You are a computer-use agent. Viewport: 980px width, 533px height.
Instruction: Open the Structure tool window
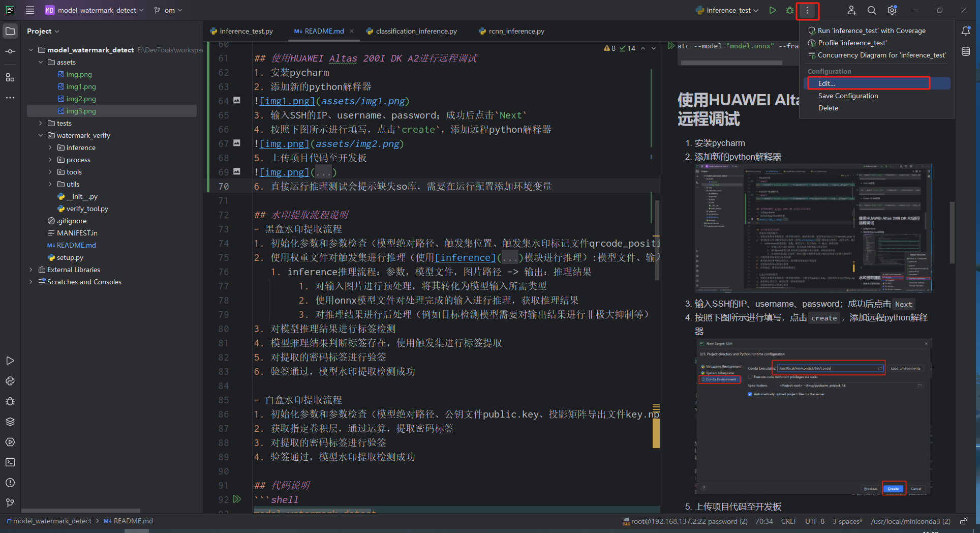click(10, 77)
